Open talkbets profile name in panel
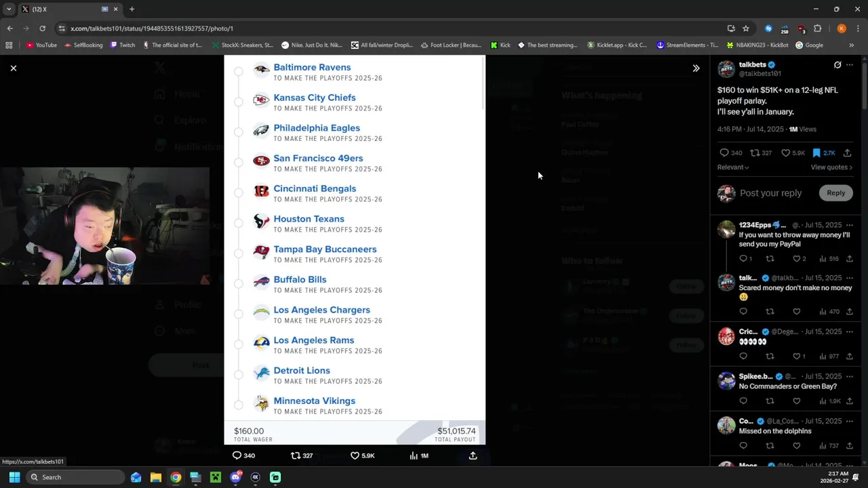 coord(752,65)
